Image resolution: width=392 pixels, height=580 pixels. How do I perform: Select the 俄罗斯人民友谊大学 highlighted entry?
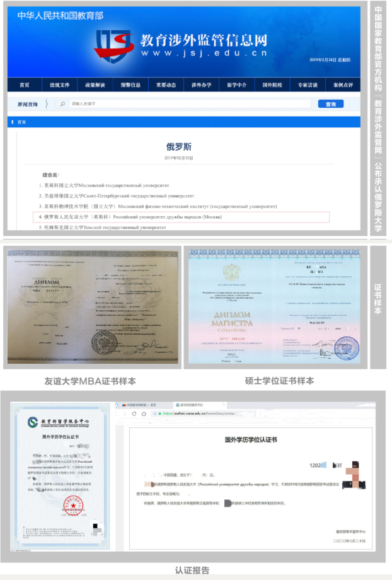tap(182, 217)
